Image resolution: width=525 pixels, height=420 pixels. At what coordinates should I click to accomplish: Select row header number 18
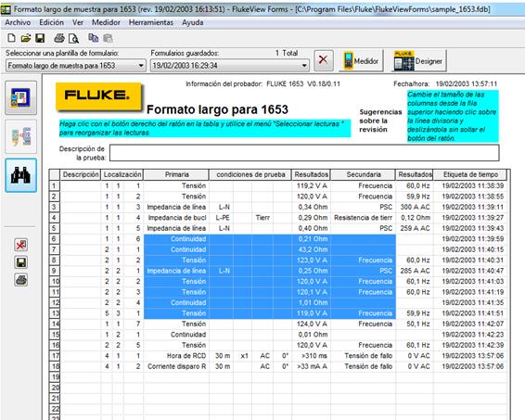tap(55, 366)
